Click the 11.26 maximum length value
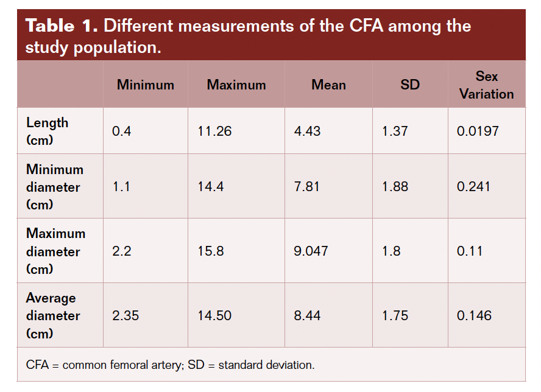541x392 pixels. (214, 131)
